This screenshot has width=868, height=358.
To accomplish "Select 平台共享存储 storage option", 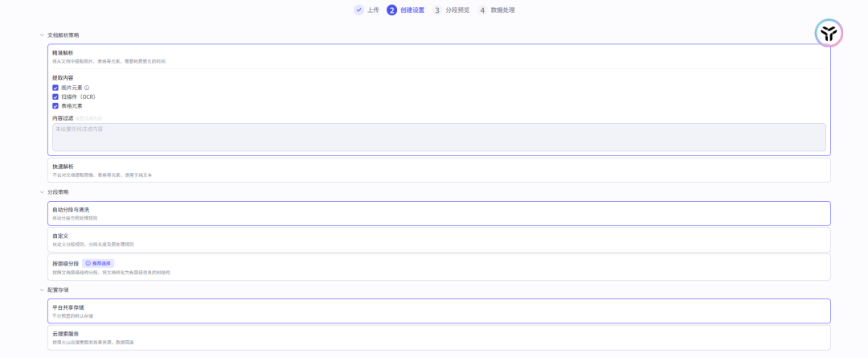I will (439, 311).
